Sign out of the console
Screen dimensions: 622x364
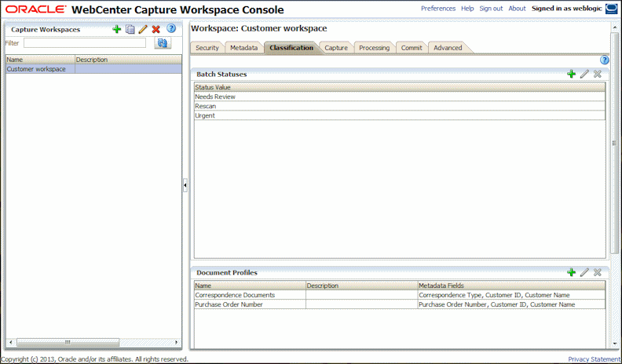point(491,9)
